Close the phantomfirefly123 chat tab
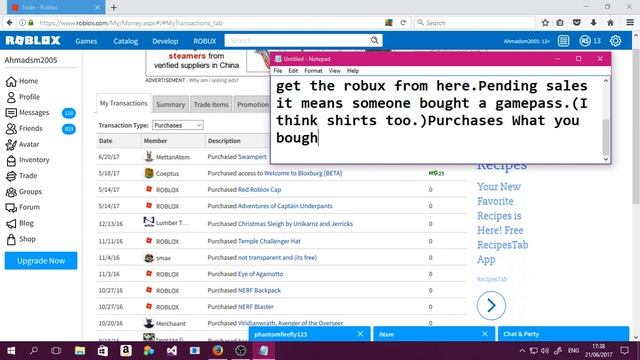 click(x=360, y=334)
